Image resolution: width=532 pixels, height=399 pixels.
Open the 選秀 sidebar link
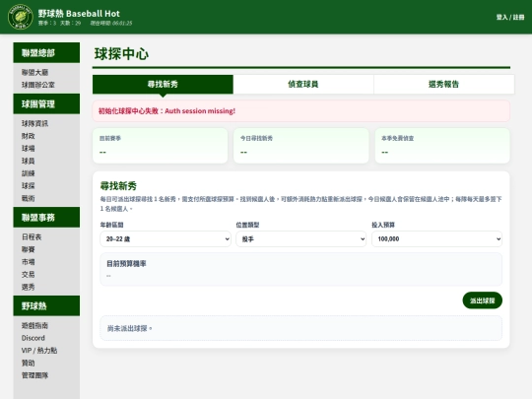point(29,287)
